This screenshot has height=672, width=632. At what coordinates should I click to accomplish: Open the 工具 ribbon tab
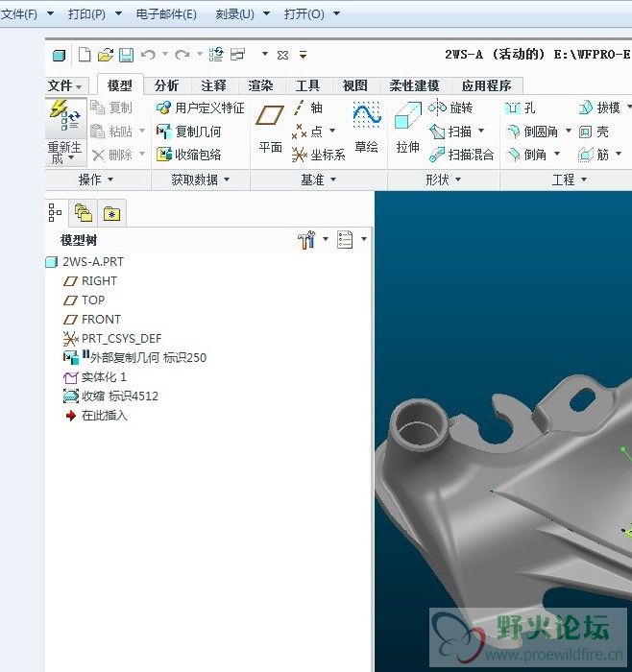point(307,85)
